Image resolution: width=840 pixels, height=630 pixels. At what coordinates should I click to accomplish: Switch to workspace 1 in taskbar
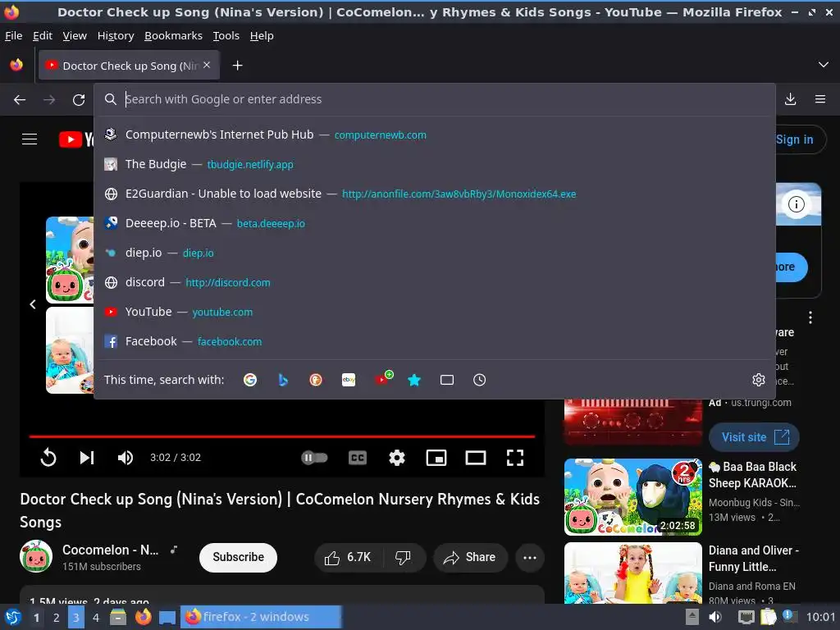pos(36,617)
